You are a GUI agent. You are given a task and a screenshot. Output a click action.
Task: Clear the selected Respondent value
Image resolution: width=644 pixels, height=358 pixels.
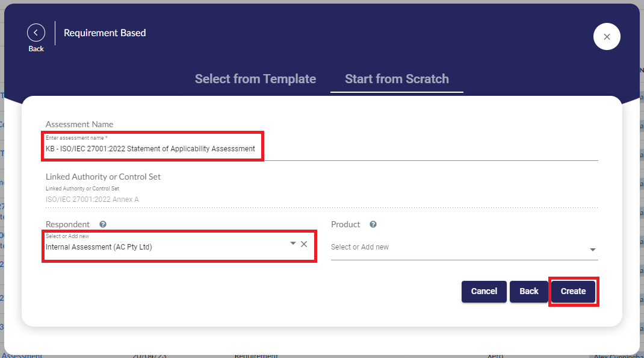tap(304, 243)
